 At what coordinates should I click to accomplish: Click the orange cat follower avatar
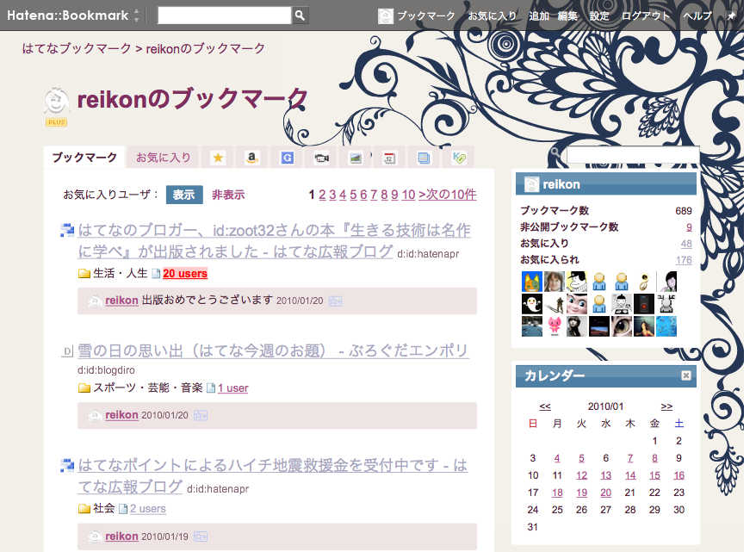coord(532,282)
